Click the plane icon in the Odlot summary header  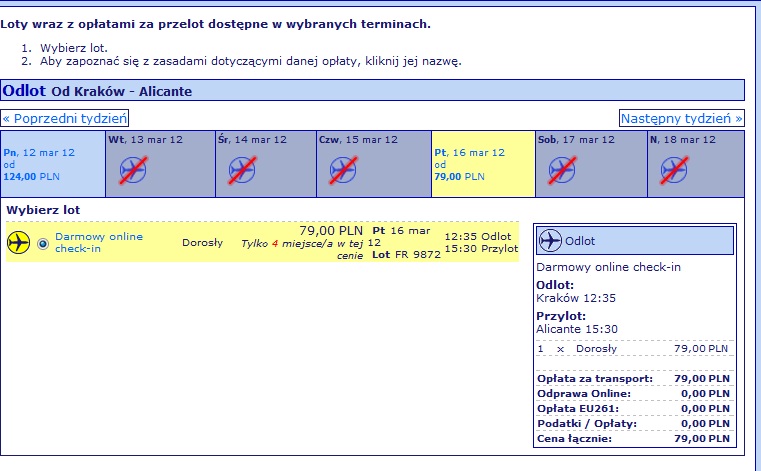tap(550, 240)
